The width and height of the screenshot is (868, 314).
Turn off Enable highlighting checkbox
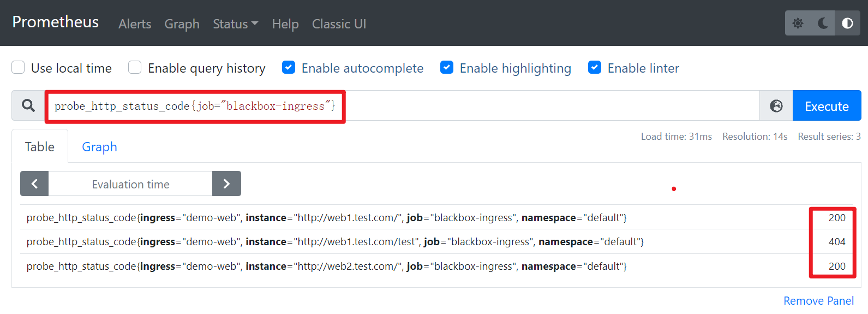447,68
